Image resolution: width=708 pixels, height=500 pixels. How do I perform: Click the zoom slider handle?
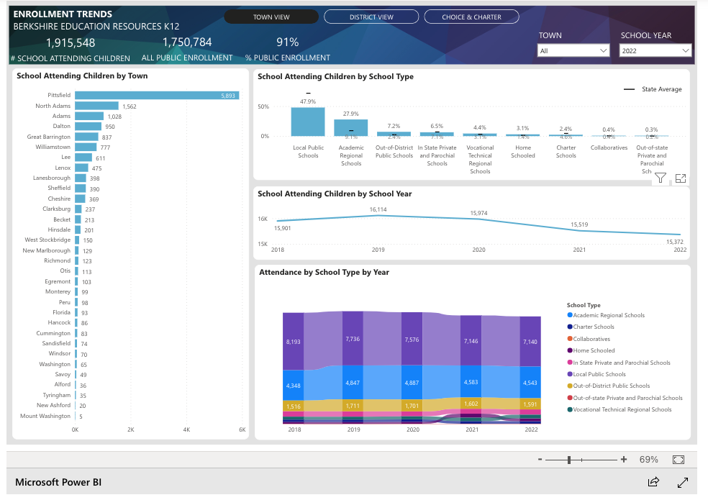click(x=569, y=459)
